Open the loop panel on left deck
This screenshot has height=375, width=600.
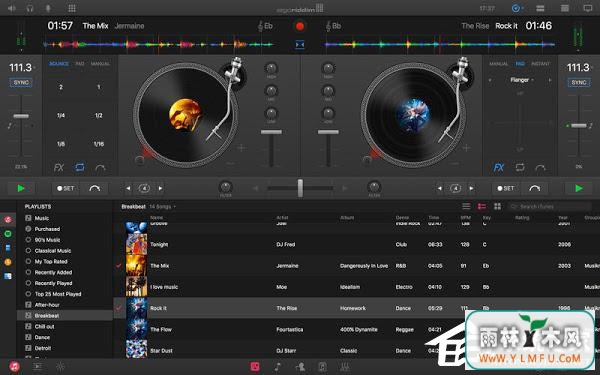(80, 167)
